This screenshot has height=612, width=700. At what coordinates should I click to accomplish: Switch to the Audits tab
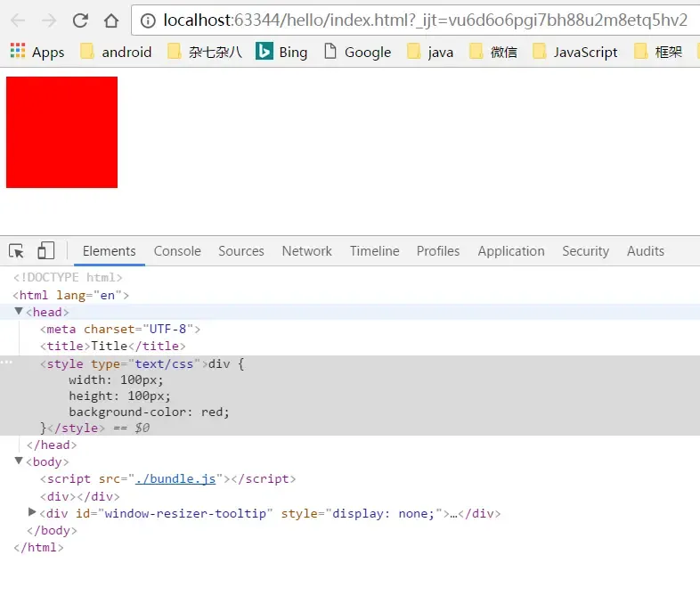(x=646, y=251)
